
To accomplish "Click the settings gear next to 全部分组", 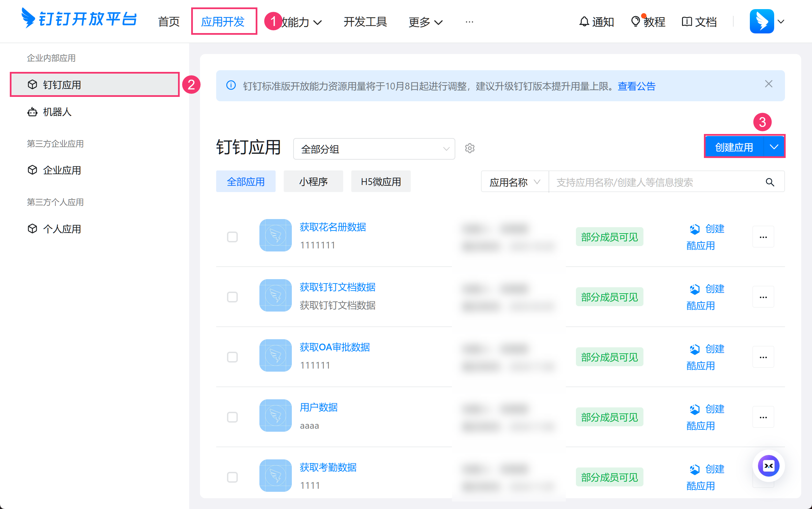I will coord(470,148).
